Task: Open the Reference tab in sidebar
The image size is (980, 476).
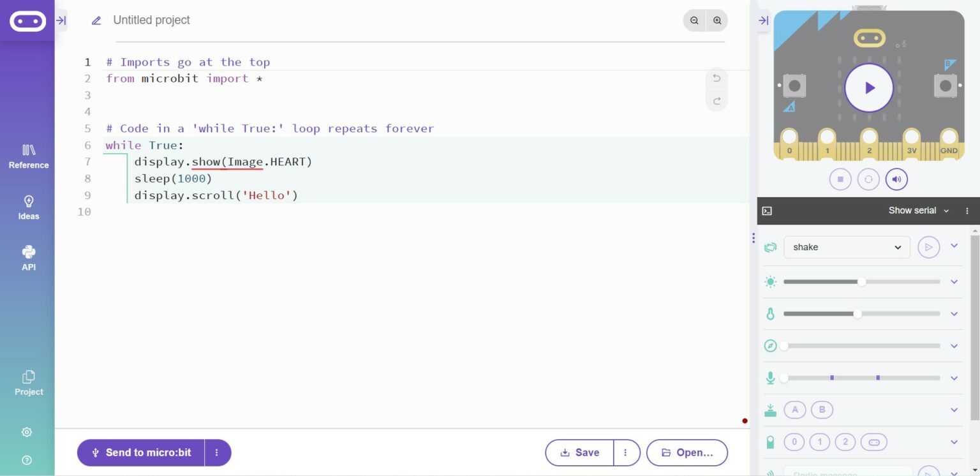Action: pos(28,156)
